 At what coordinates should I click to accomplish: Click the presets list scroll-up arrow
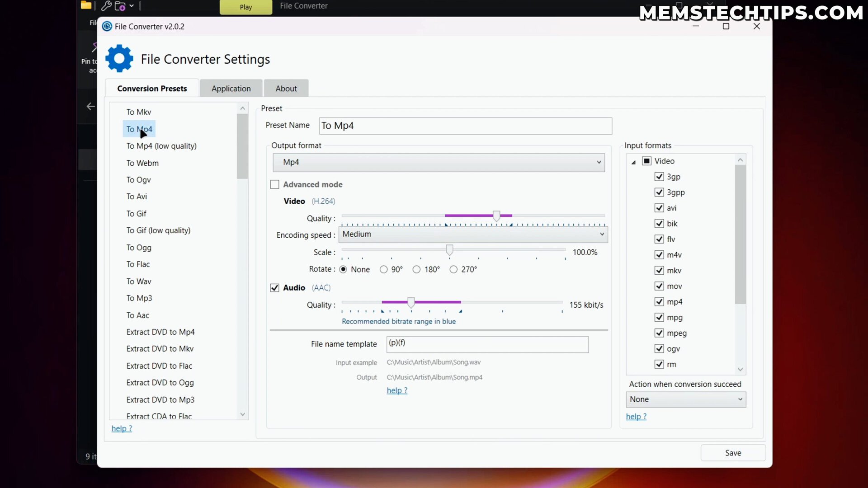(243, 108)
